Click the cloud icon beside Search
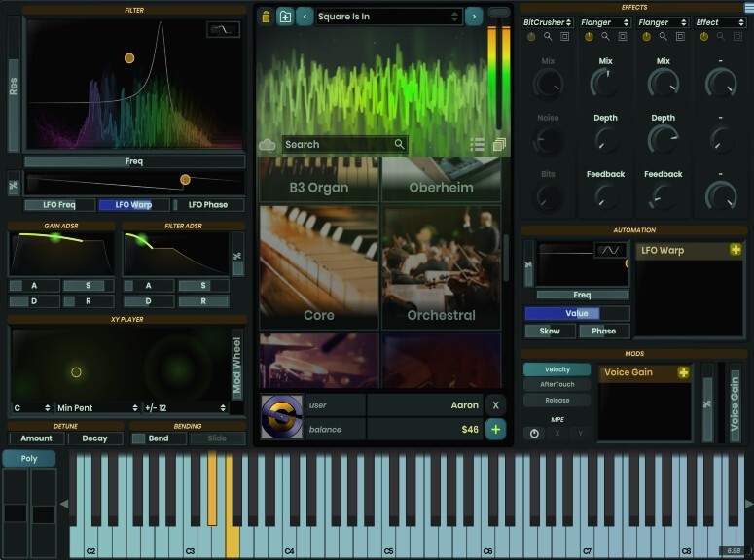The width and height of the screenshot is (754, 560). [x=269, y=145]
